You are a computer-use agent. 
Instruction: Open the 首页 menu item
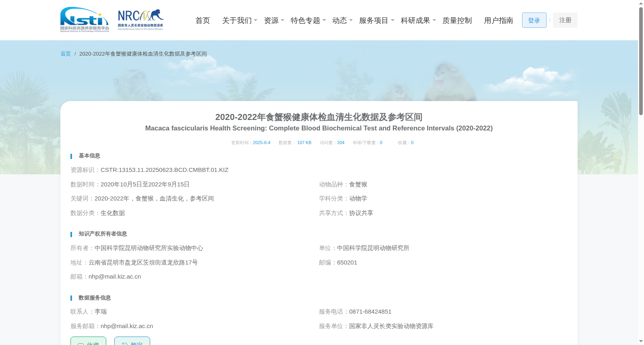pos(202,21)
